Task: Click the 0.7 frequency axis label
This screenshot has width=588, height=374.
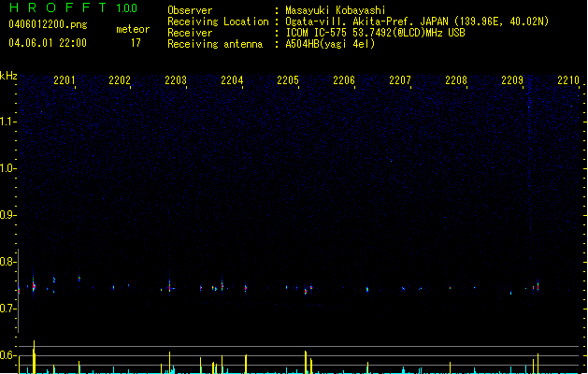Action: pos(7,309)
